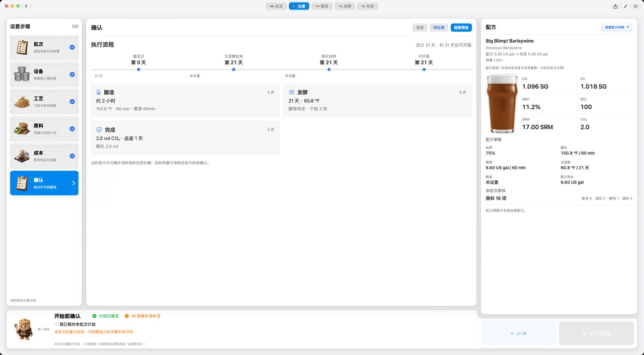The image size is (644, 355).
Task: Click the water drop icon on 酿造 card
Action: [99, 93]
